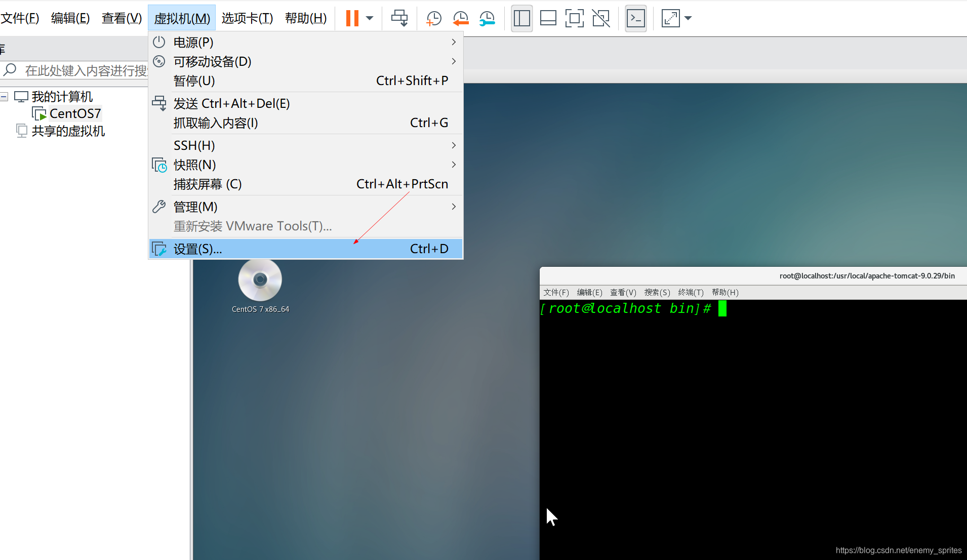Click the orange pause VM toolbar icon

pyautogui.click(x=352, y=18)
